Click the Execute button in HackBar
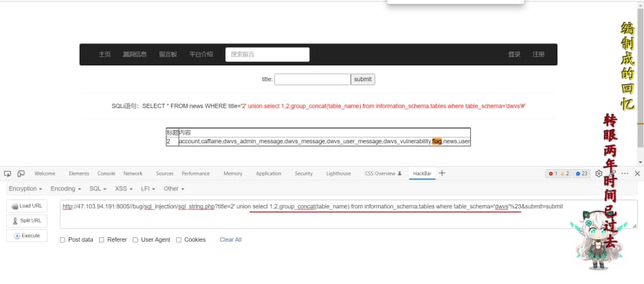This screenshot has height=284, width=644. (27, 235)
